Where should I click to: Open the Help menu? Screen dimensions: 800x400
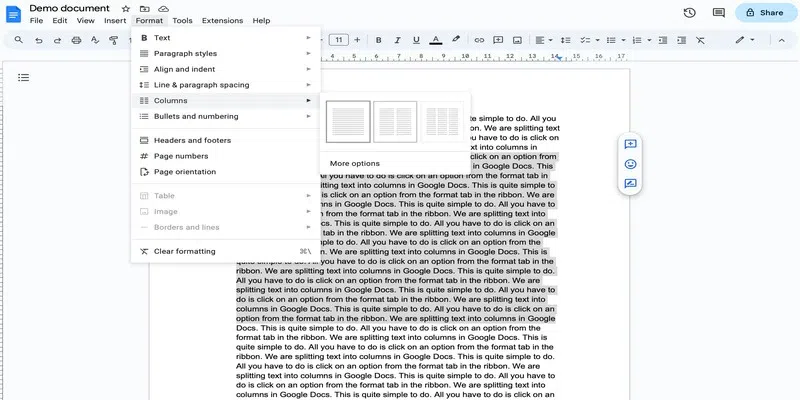click(x=261, y=21)
